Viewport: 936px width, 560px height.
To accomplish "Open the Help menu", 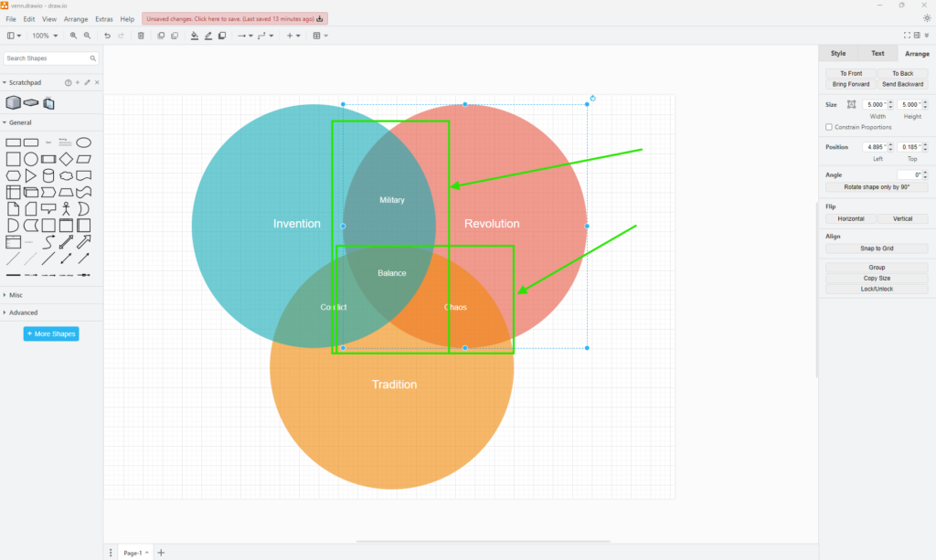I will click(x=127, y=19).
